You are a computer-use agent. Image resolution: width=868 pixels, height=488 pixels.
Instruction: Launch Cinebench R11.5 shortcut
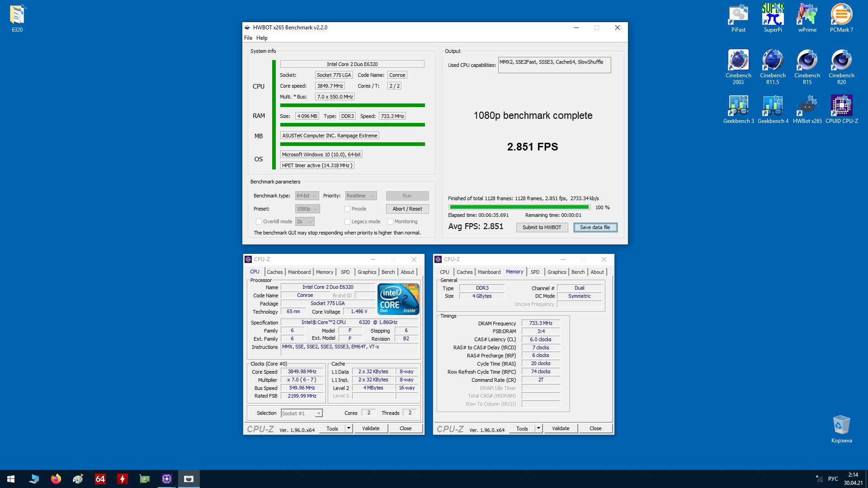tap(773, 67)
